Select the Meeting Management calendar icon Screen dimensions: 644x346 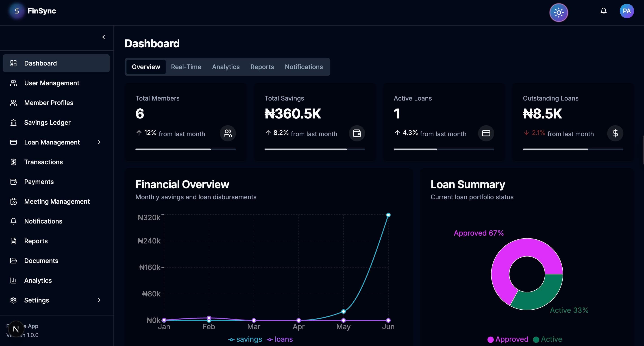[x=13, y=201]
